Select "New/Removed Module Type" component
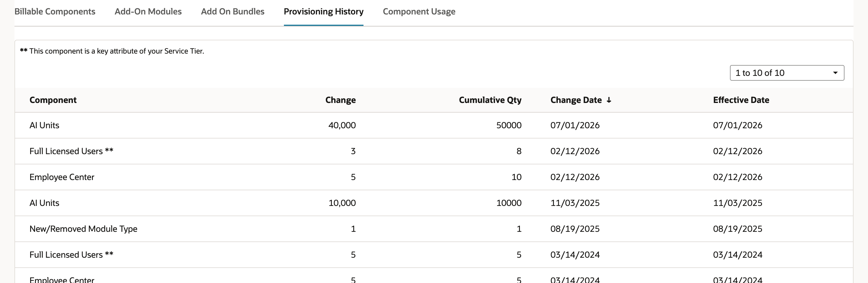The image size is (868, 283). 83,229
